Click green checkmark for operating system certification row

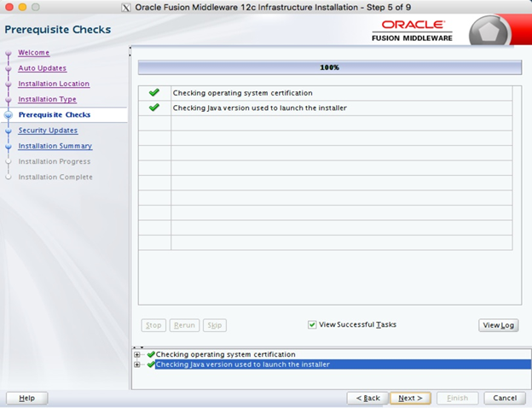click(x=154, y=92)
